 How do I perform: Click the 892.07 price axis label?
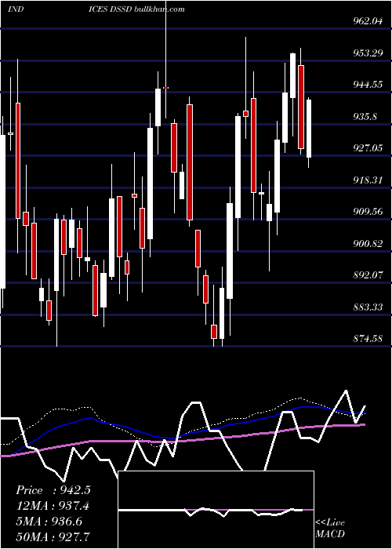368,275
